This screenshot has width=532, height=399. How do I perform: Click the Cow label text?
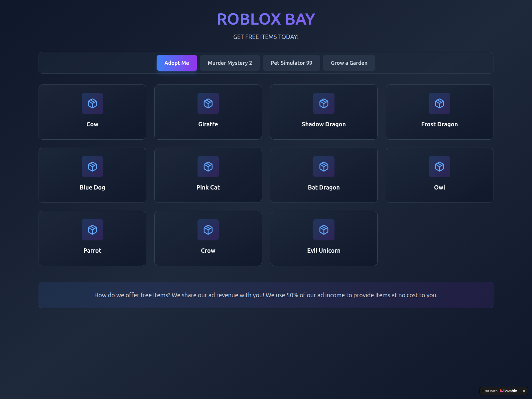92,124
